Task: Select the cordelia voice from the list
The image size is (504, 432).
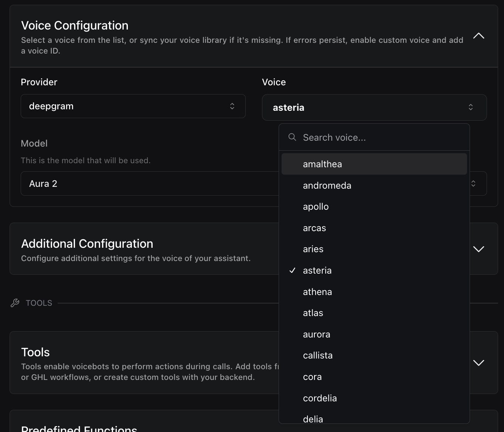Action: tap(320, 398)
